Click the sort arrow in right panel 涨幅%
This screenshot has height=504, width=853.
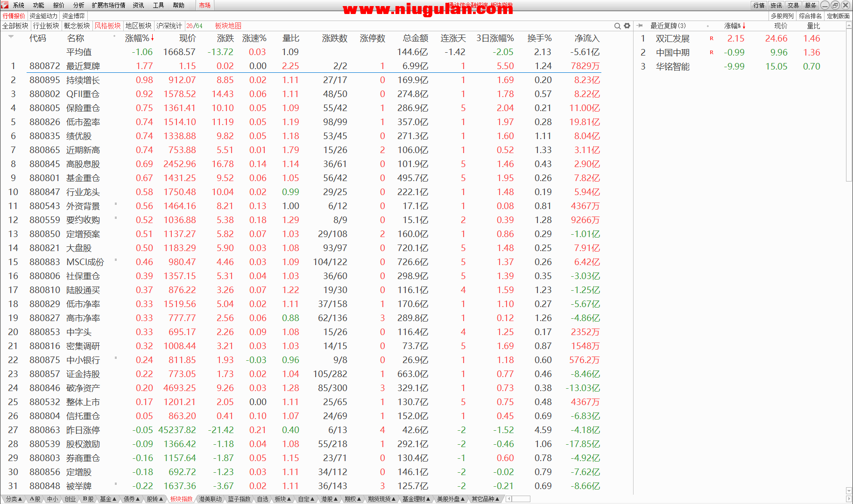point(744,26)
